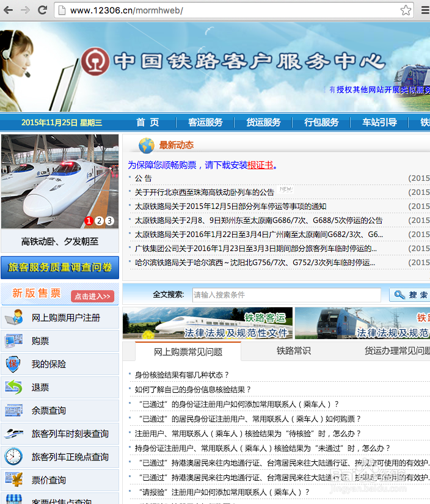Click the 我的保险 shield icon
Image resolution: width=430 pixels, height=504 pixels.
(x=13, y=364)
